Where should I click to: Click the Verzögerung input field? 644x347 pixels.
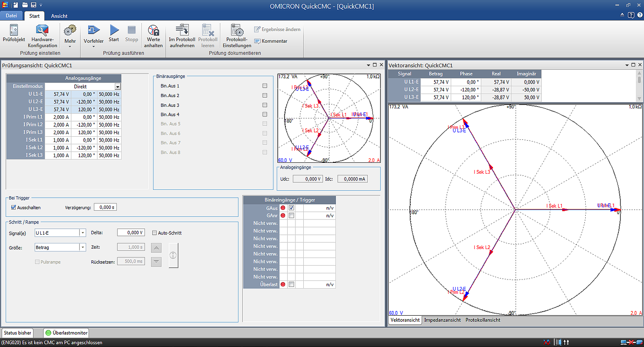(105, 207)
